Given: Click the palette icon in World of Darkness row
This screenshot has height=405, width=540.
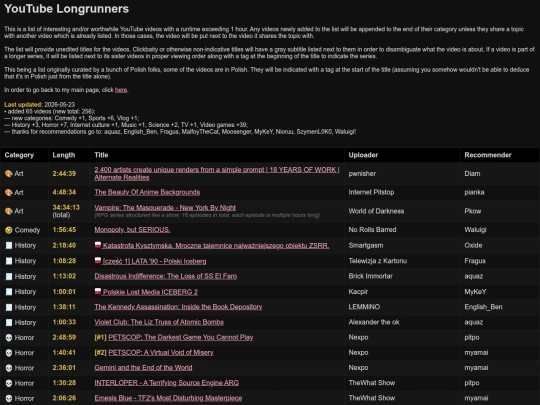Looking at the screenshot, I should point(9,211).
